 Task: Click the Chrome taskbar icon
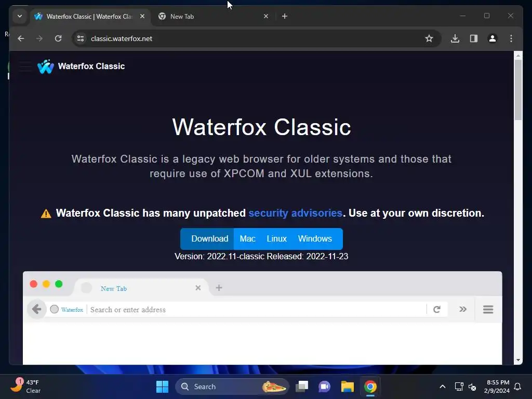point(370,387)
